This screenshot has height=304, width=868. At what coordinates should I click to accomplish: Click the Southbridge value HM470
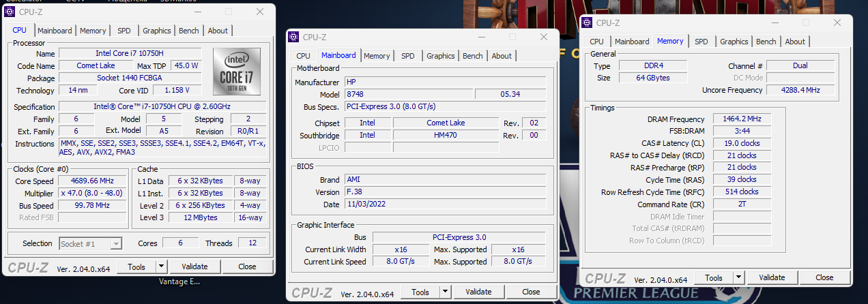[446, 135]
